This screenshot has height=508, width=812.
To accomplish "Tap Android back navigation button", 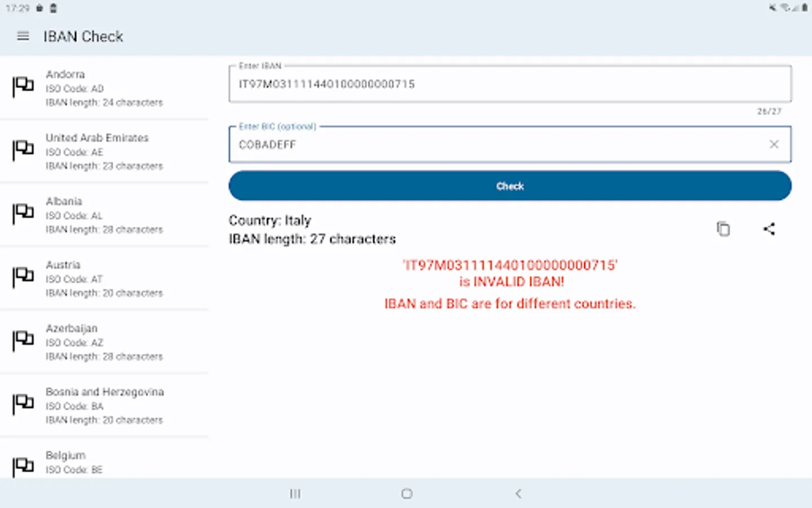I will tap(518, 494).
